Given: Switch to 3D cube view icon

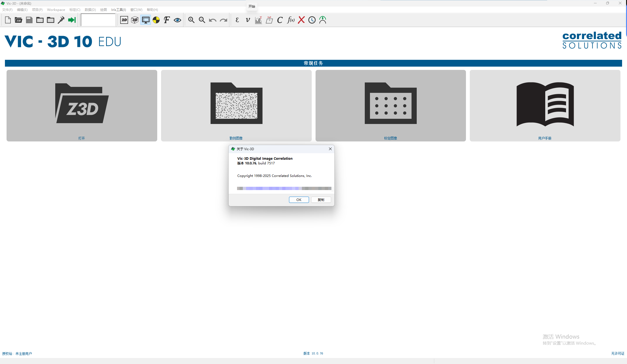Looking at the screenshot, I should click(135, 20).
